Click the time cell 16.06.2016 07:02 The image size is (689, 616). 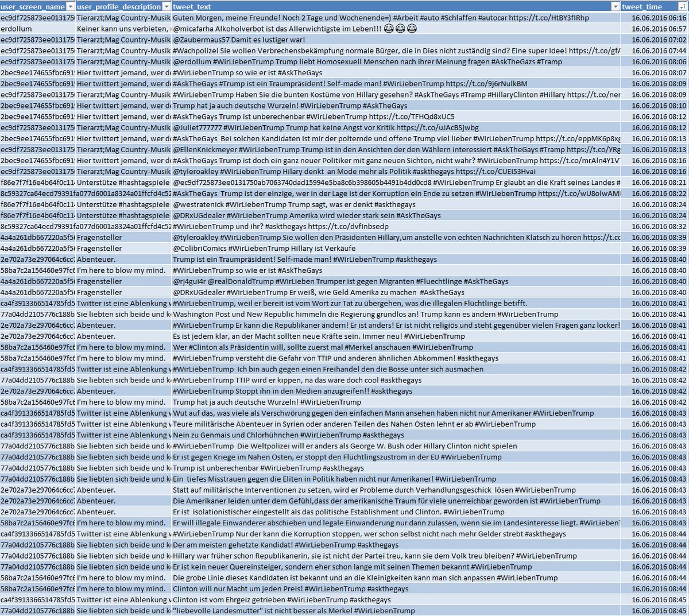[x=654, y=40]
